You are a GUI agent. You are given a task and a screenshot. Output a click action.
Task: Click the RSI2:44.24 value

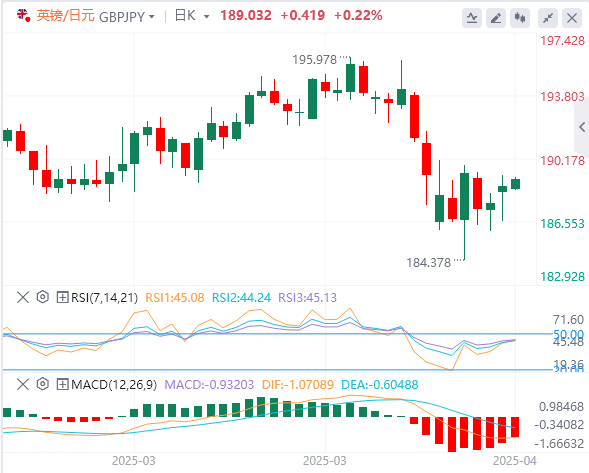241,298
